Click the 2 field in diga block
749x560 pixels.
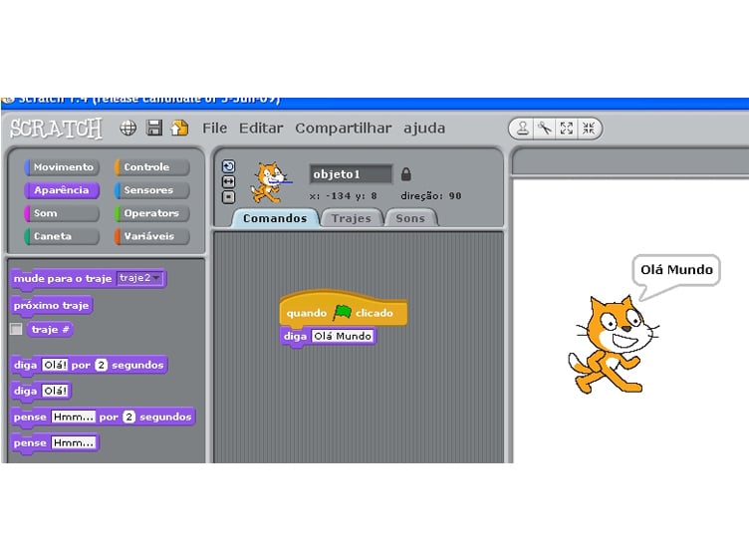point(101,365)
